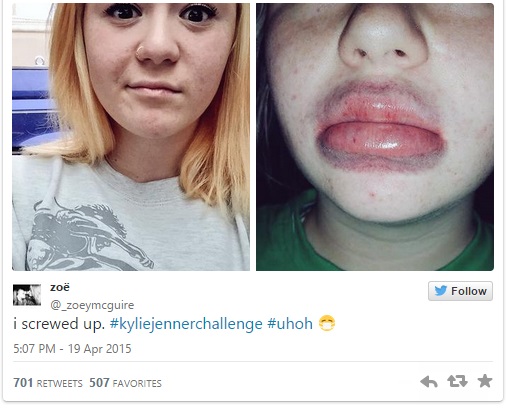Image resolution: width=508 pixels, height=408 pixels.
Task: Open the @_zoeymcguire handle link
Action: click(x=92, y=305)
